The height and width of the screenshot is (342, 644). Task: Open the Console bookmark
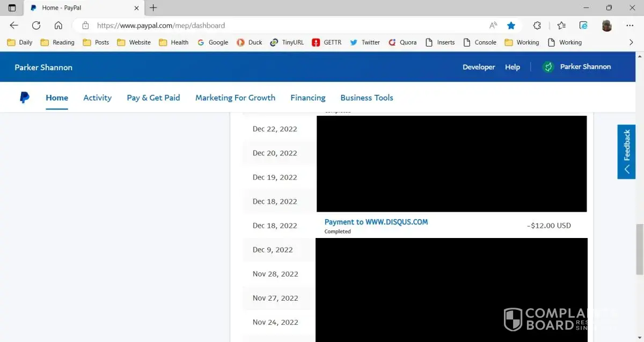coord(480,42)
